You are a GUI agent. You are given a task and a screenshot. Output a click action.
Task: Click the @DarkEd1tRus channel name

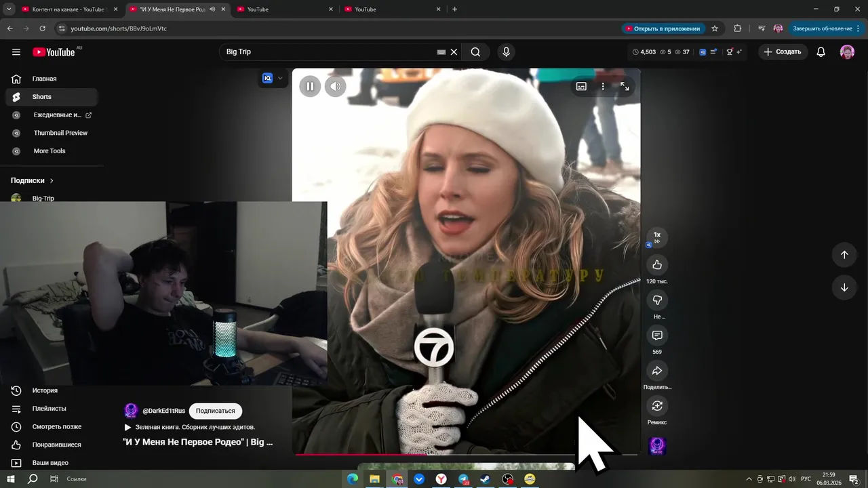(x=163, y=411)
